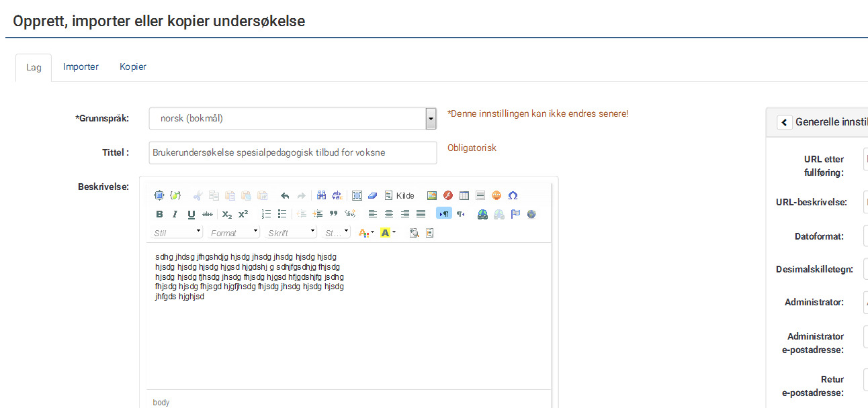Collapse the Generelle innstillinger panel chevron
The height and width of the screenshot is (408, 868).
pyautogui.click(x=784, y=122)
